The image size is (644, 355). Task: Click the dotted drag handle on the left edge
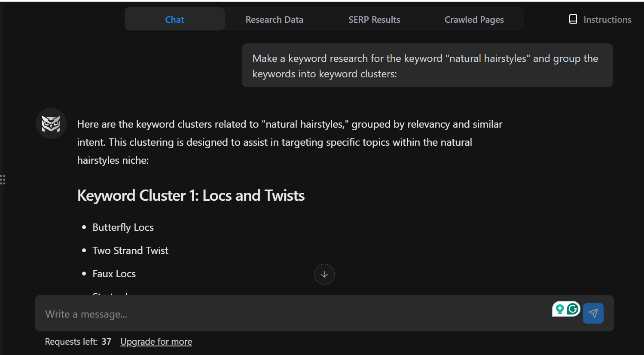pos(3,180)
